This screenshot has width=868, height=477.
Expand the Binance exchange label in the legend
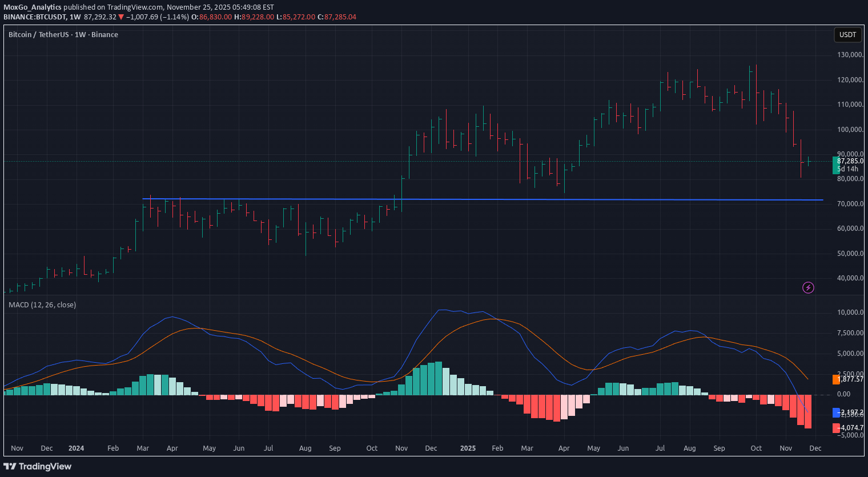105,34
